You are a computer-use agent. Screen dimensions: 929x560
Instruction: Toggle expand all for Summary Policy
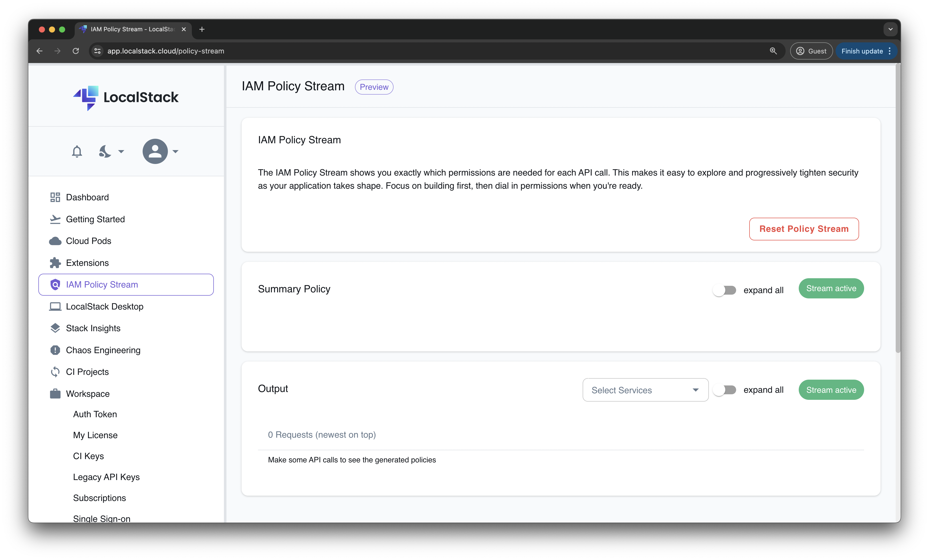724,290
